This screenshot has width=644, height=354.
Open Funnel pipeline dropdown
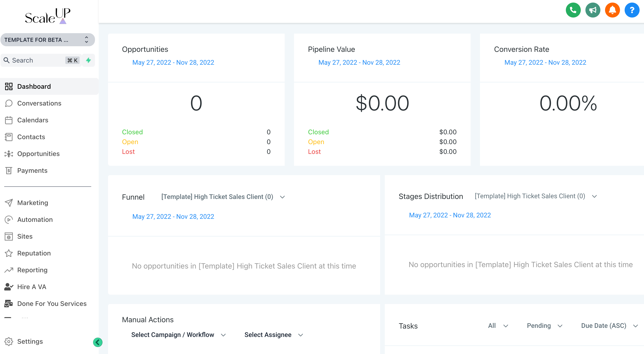[223, 197]
